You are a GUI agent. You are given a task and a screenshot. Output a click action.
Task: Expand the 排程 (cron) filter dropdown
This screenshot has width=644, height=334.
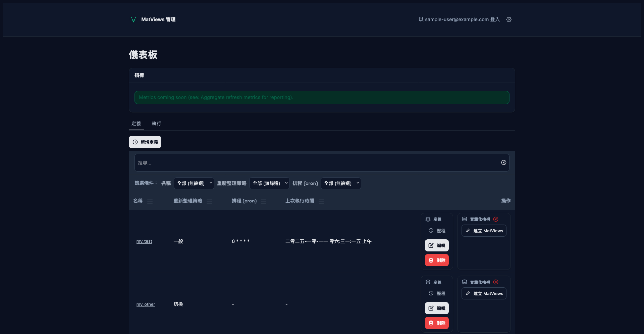pyautogui.click(x=341, y=183)
